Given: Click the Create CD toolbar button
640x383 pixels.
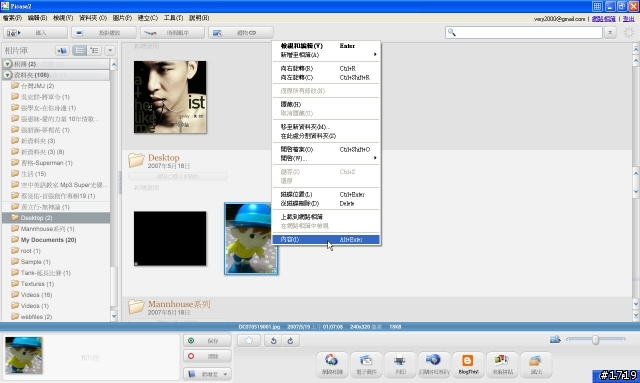Looking at the screenshot, I should [x=241, y=33].
